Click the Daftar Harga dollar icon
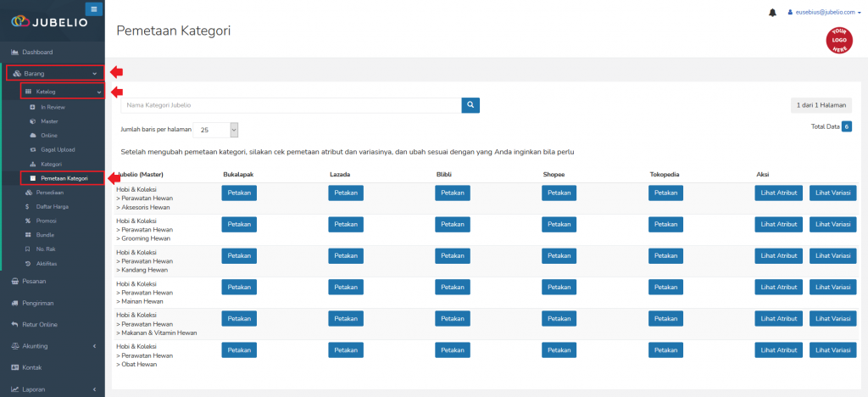The width and height of the screenshot is (868, 397). pos(28,206)
